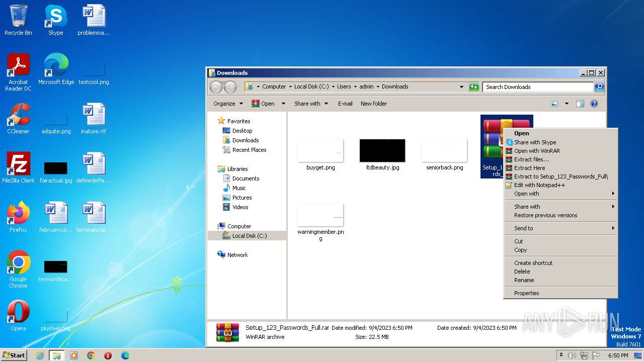644x362 pixels.
Task: Open Explorer help icon
Action: pos(594,104)
